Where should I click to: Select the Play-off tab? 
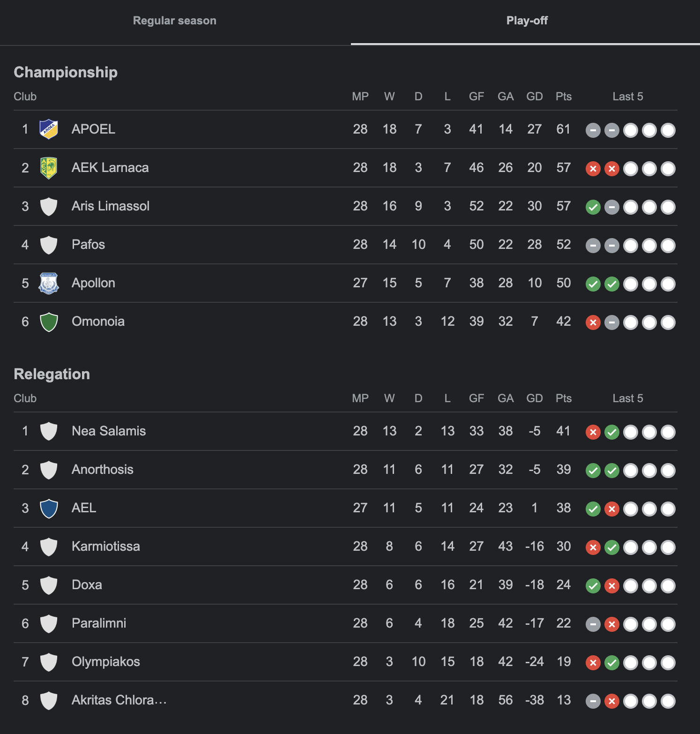click(x=527, y=21)
